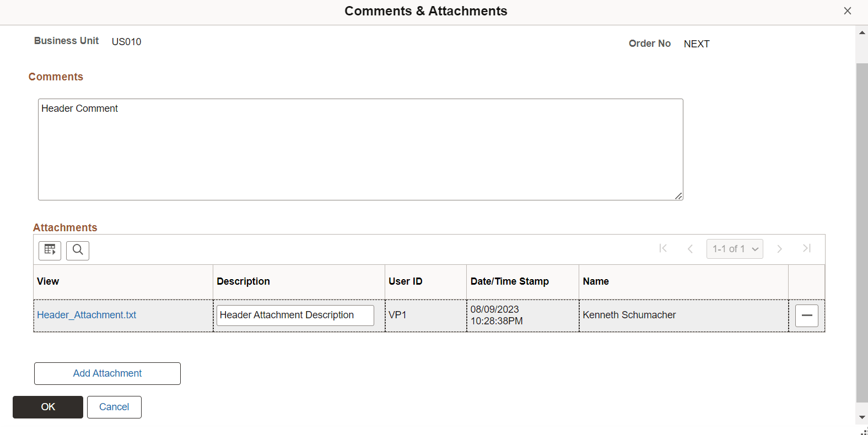Viewport: 868px width, 435px height.
Task: Go to next page of attachments
Action: pyautogui.click(x=779, y=249)
